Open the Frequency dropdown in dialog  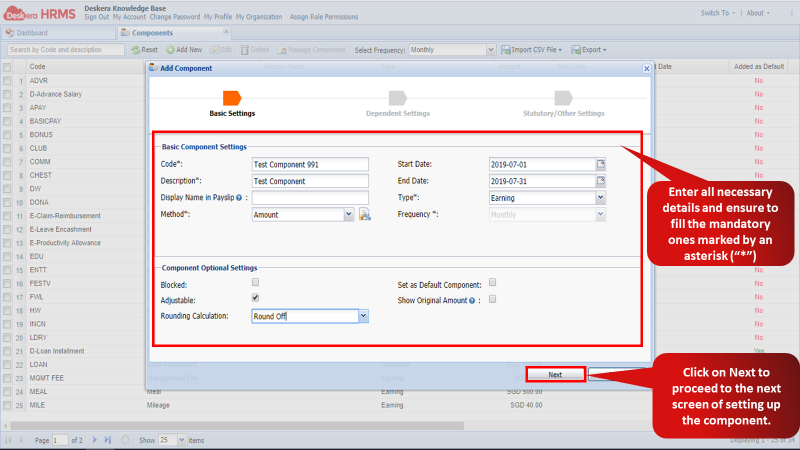pos(601,215)
